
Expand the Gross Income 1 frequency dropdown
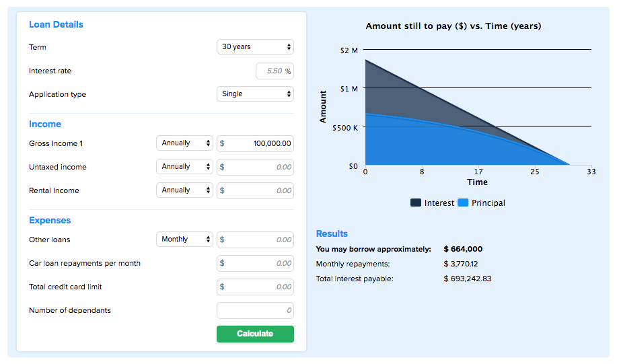[184, 143]
